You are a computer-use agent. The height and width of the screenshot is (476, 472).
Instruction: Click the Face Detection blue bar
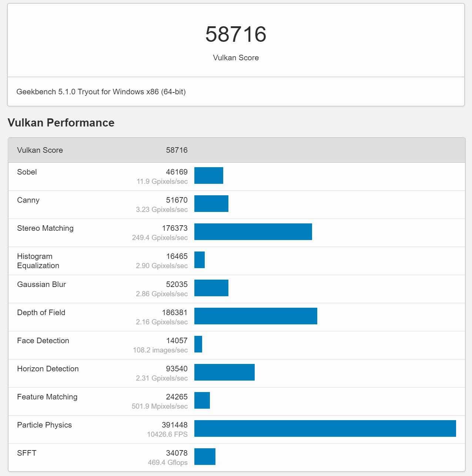click(198, 344)
